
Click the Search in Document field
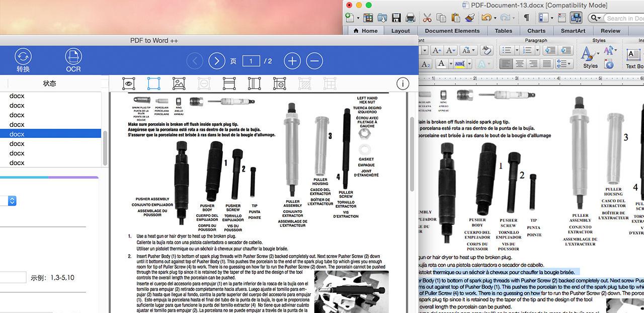coord(624,18)
